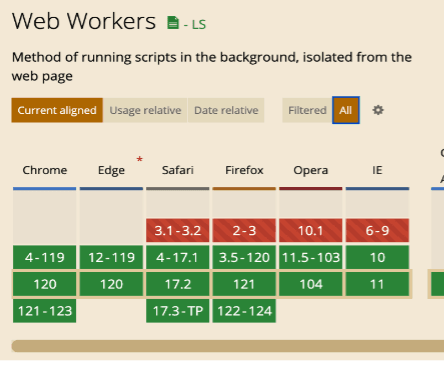Image resolution: width=444 pixels, height=390 pixels.
Task: Select Safari 17.2 current version cell
Action: [x=178, y=284]
